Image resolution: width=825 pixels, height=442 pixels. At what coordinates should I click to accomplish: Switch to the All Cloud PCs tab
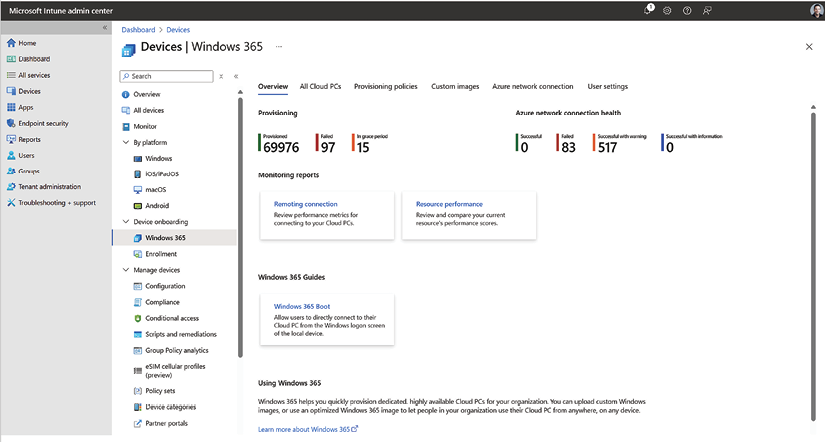[320, 87]
